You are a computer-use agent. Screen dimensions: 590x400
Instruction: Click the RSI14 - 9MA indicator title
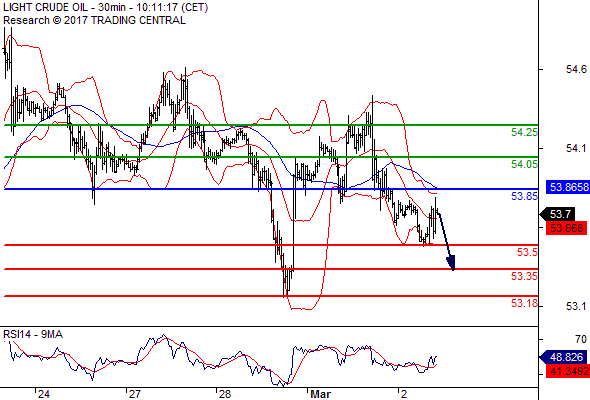[x=33, y=334]
